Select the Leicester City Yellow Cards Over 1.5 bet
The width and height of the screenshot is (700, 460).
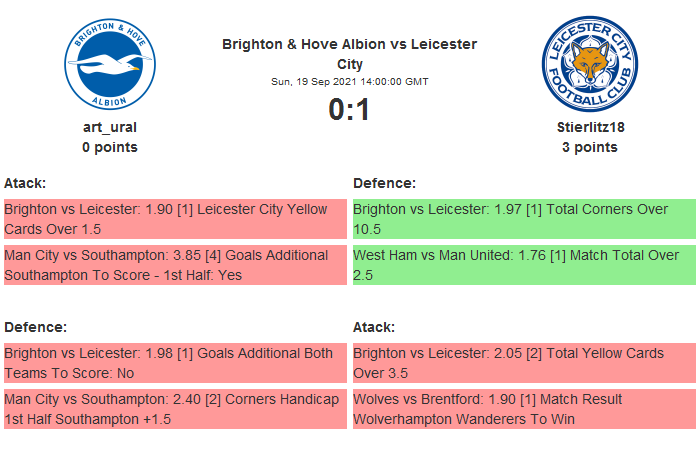[x=174, y=219]
